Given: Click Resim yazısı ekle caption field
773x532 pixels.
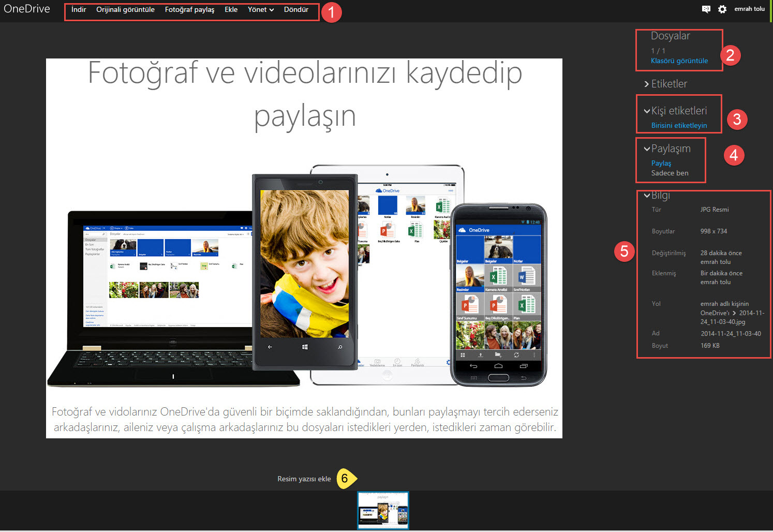Looking at the screenshot, I should (304, 479).
